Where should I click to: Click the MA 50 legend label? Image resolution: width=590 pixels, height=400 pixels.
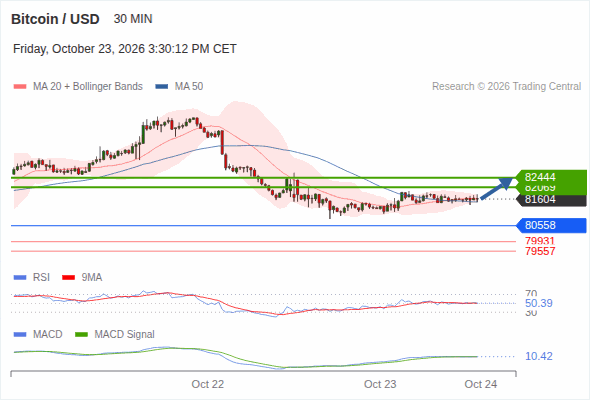[189, 87]
